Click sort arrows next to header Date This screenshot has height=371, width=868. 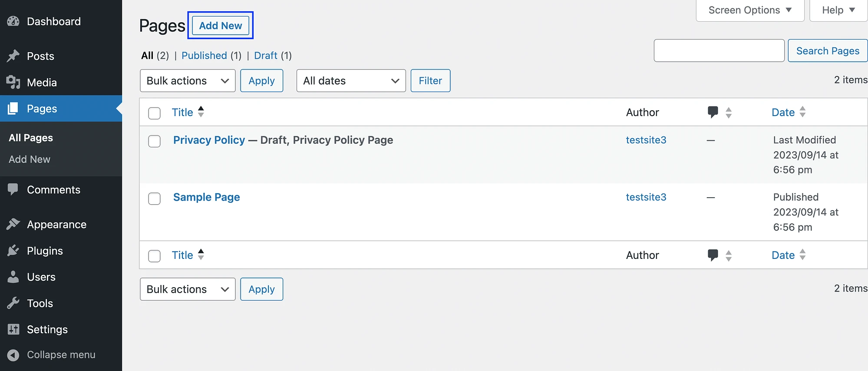click(802, 112)
